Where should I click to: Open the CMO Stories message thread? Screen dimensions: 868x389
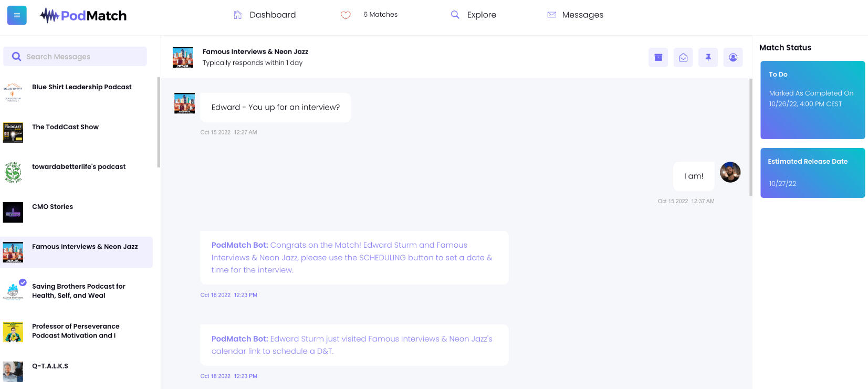tap(53, 207)
